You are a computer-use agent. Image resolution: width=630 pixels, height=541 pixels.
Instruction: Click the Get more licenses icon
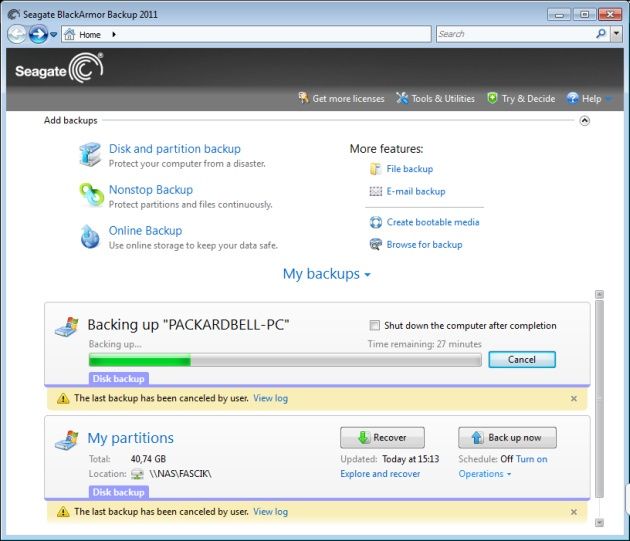click(x=303, y=98)
